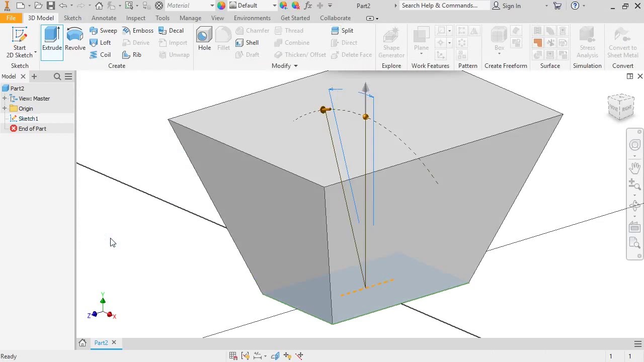The image size is (644, 362).
Task: Click the home icon next to Part2 tab
Action: click(x=83, y=343)
